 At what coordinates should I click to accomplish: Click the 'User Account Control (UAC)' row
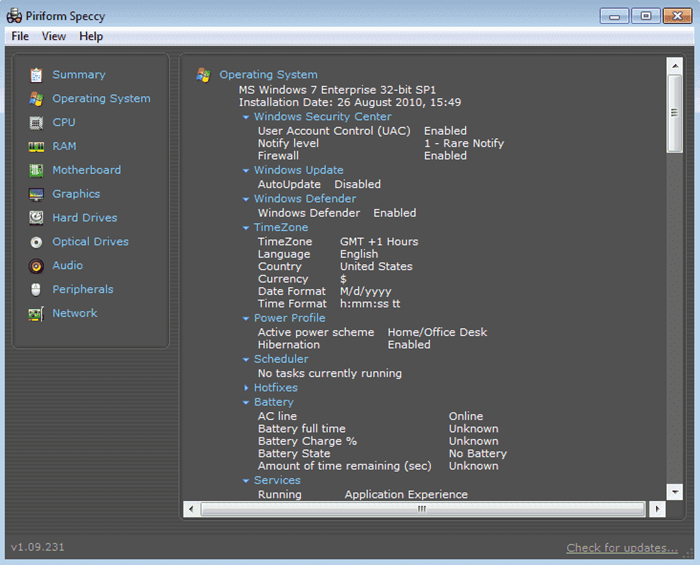tap(362, 131)
